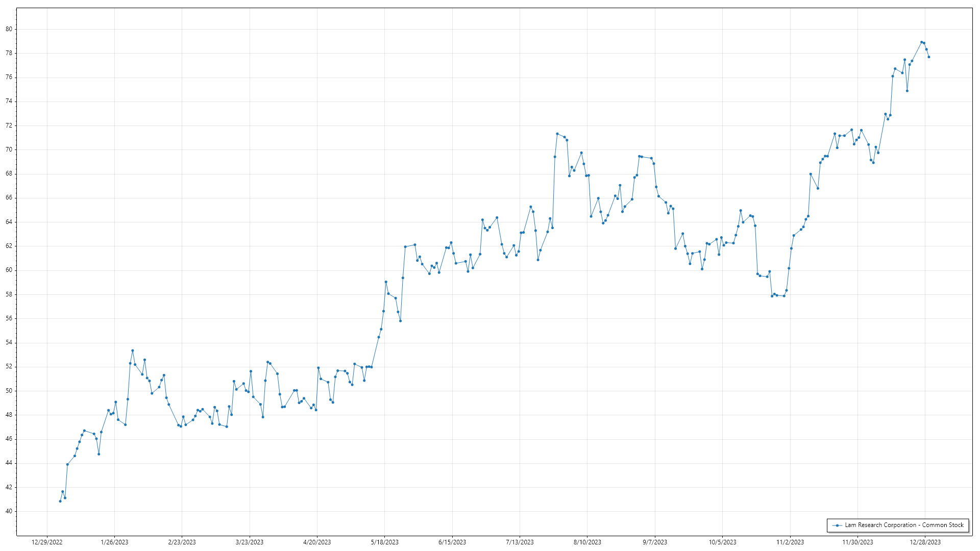Image resolution: width=980 pixels, height=551 pixels.
Task: Click the 12/28/2023 x-axis date label
Action: pyautogui.click(x=925, y=542)
